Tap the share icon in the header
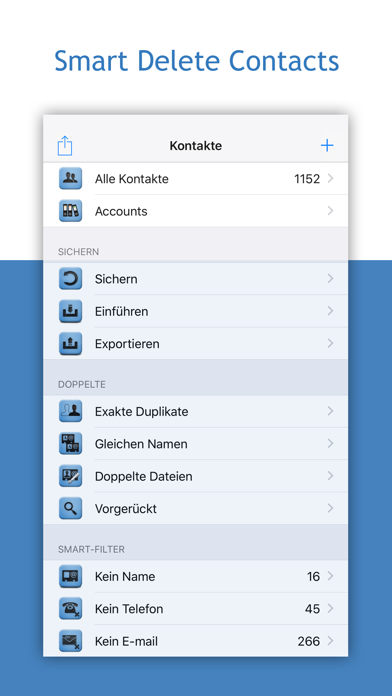The image size is (392, 696). click(65, 146)
